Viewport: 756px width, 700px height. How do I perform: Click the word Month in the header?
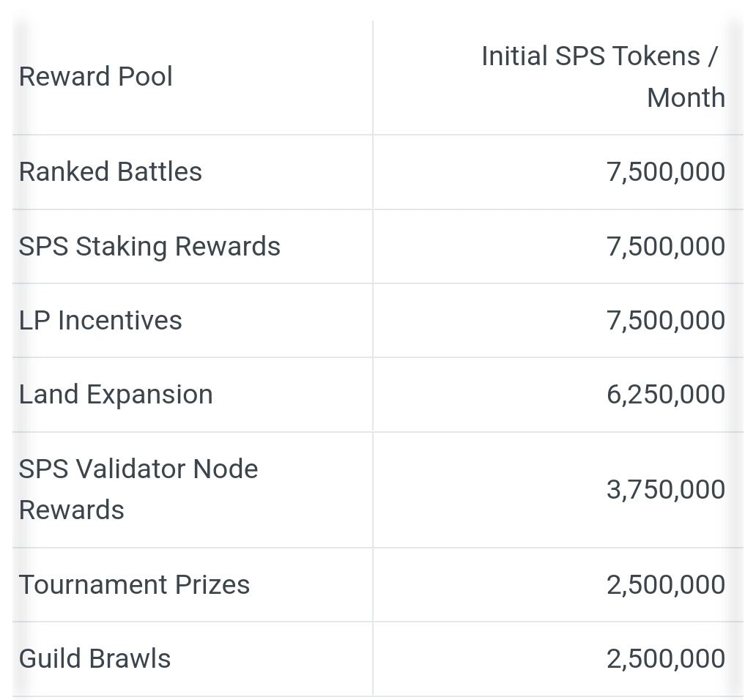pyautogui.click(x=686, y=98)
